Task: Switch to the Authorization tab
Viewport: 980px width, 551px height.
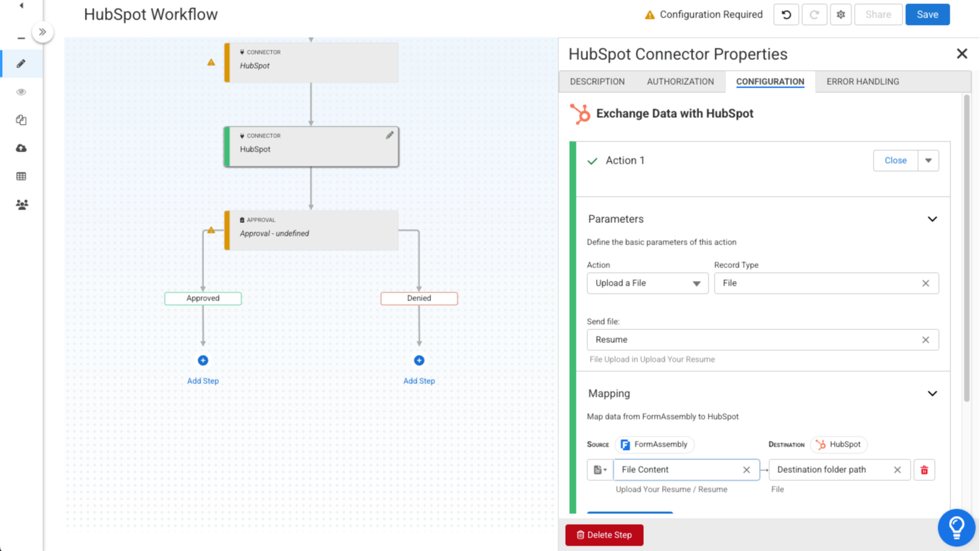Action: pos(680,82)
